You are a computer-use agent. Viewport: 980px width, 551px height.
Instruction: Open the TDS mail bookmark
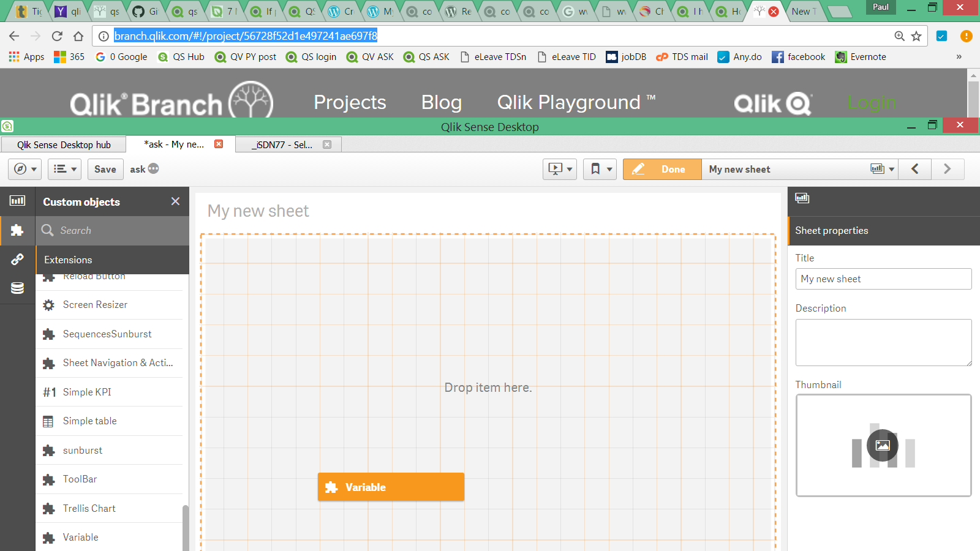pos(682,57)
